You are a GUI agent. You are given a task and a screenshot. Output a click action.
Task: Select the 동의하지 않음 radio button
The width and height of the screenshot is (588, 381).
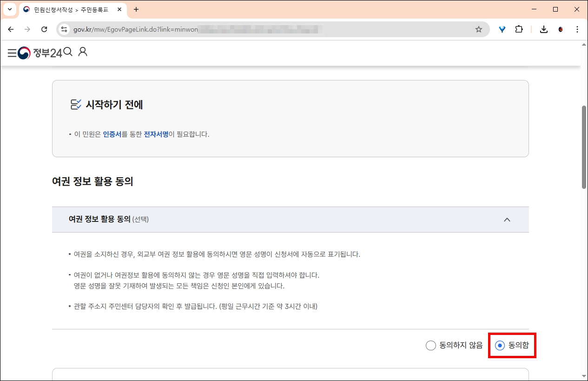[431, 345]
